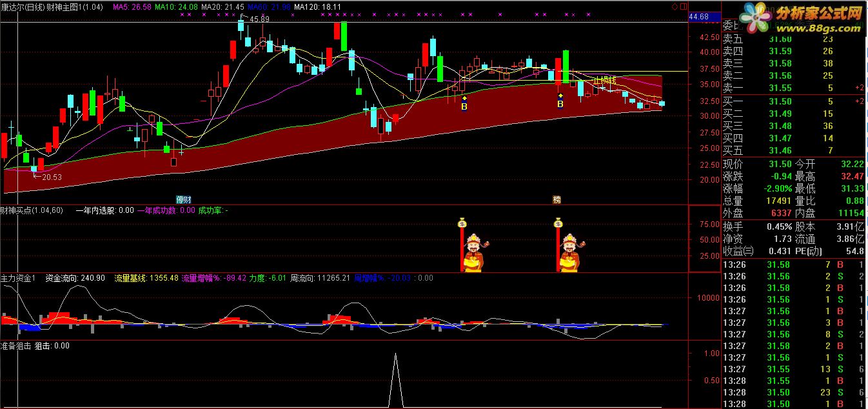Image resolution: width=868 pixels, height=409 pixels.
Task: Click the 20.53 low price annotation
Action: pyautogui.click(x=52, y=176)
